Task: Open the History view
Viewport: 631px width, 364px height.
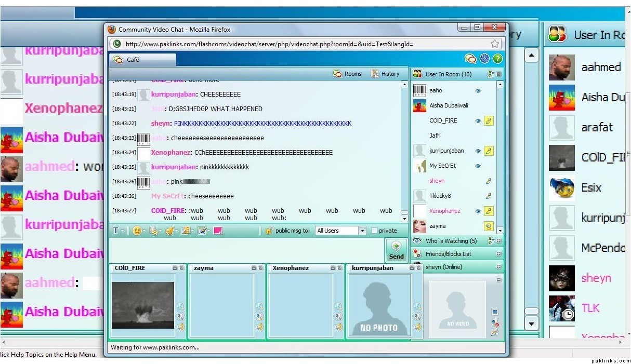Action: point(385,74)
